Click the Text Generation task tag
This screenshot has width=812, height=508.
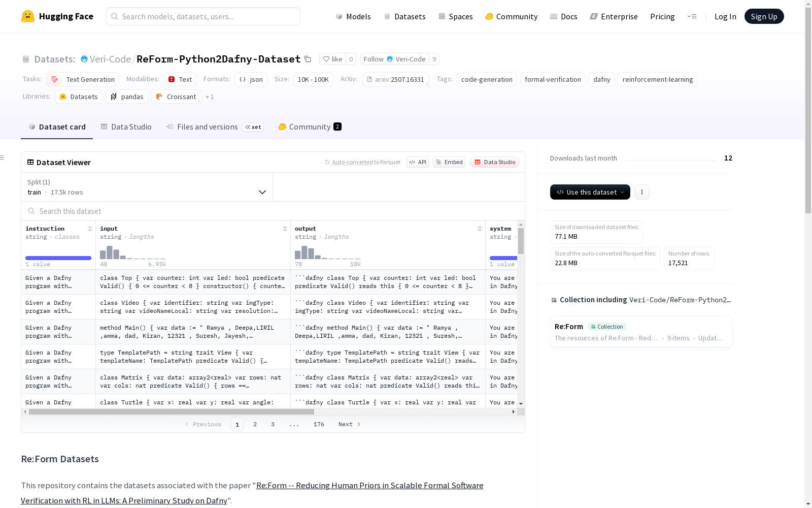coord(83,79)
